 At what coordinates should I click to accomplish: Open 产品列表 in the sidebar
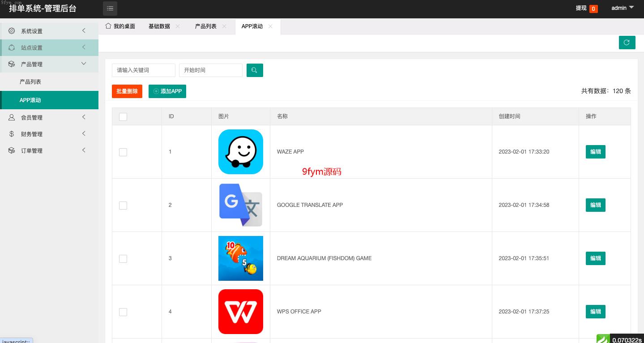click(30, 82)
